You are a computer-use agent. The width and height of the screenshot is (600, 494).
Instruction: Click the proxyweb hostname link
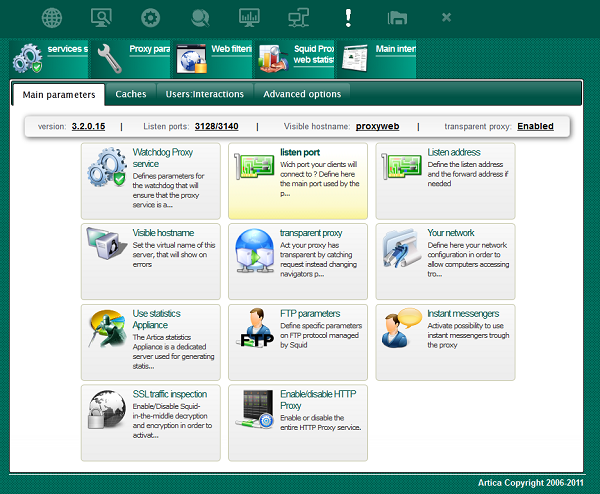click(377, 126)
